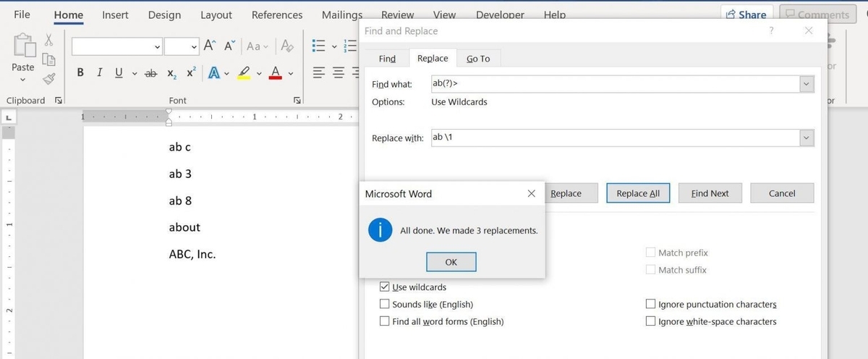Viewport: 868px width, 359px height.
Task: Click the Increase Font Size icon
Action: coord(210,46)
